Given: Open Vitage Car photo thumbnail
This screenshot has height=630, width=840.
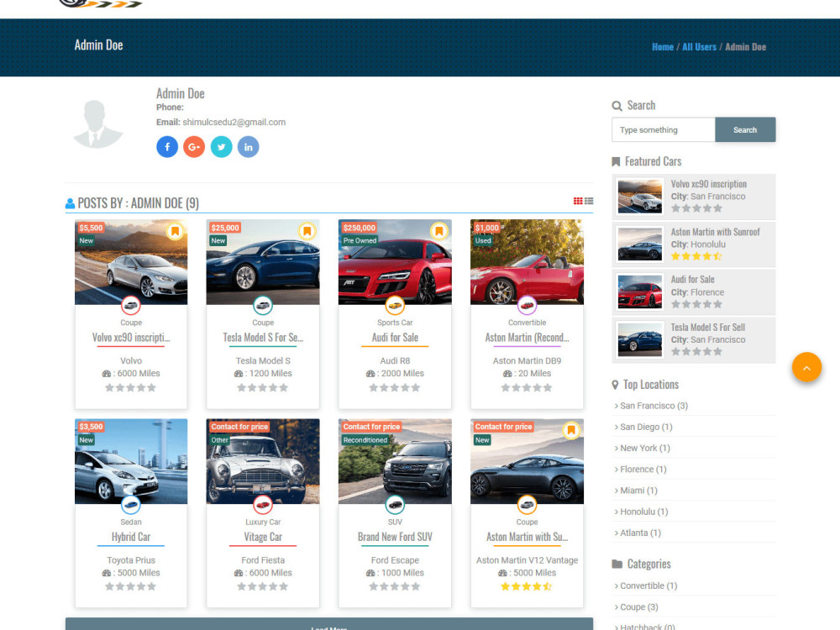Looking at the screenshot, I should coord(262,461).
